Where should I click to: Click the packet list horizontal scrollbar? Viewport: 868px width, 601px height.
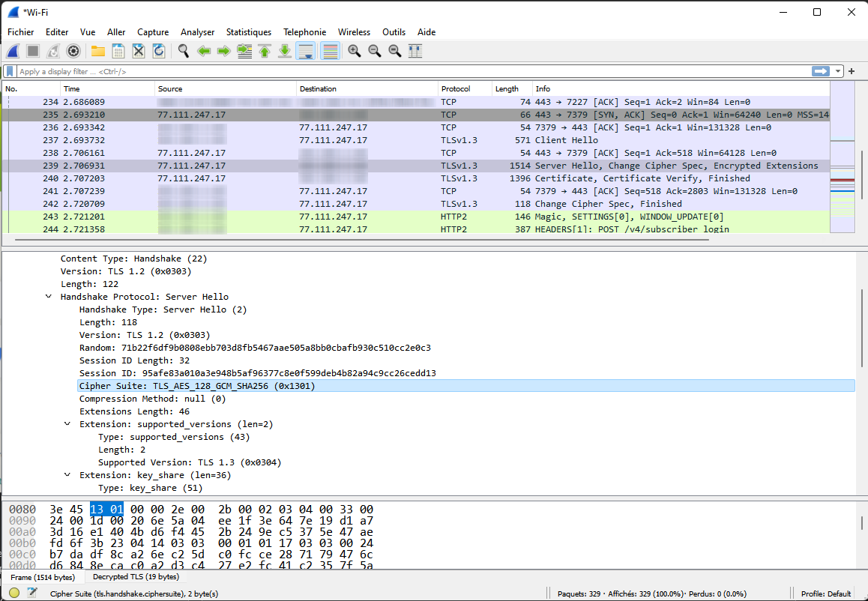click(362, 241)
